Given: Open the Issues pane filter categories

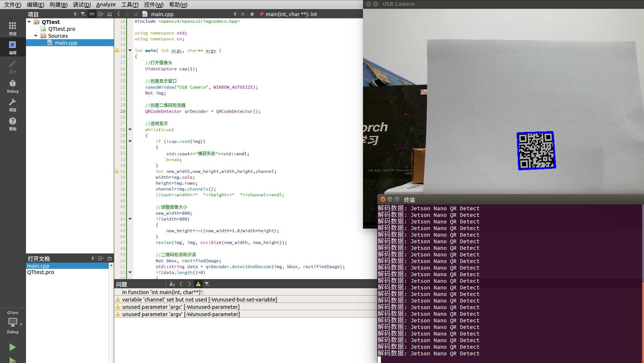Looking at the screenshot, I should [207, 284].
